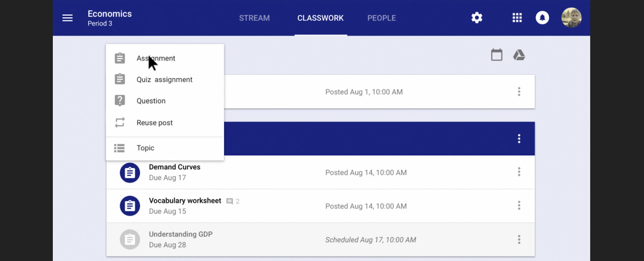
Task: Click the Understanding GDP grayed assignment icon
Action: pos(130,239)
